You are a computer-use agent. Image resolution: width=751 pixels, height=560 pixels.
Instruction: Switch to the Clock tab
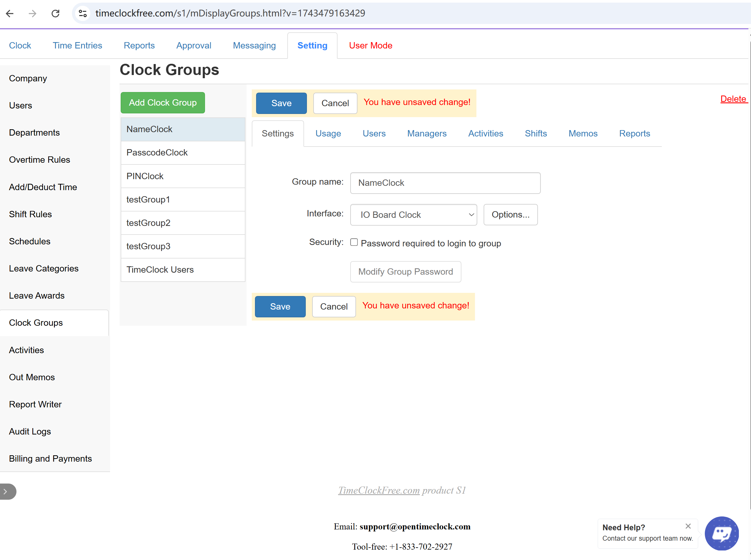[20, 45]
